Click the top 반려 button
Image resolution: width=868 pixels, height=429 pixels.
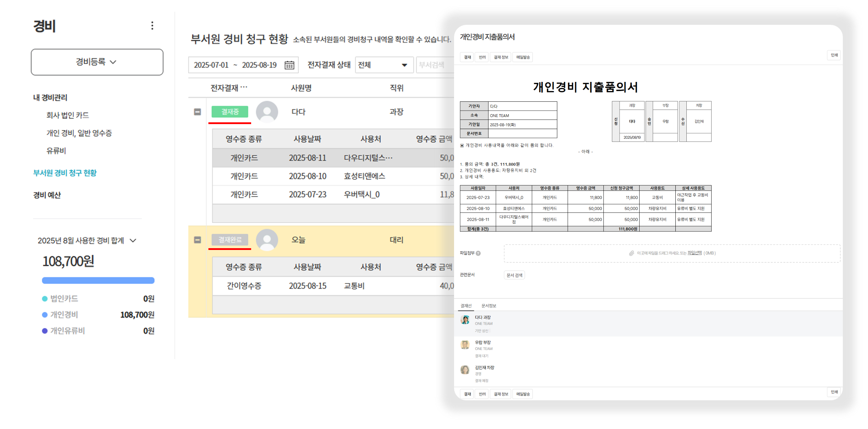482,57
